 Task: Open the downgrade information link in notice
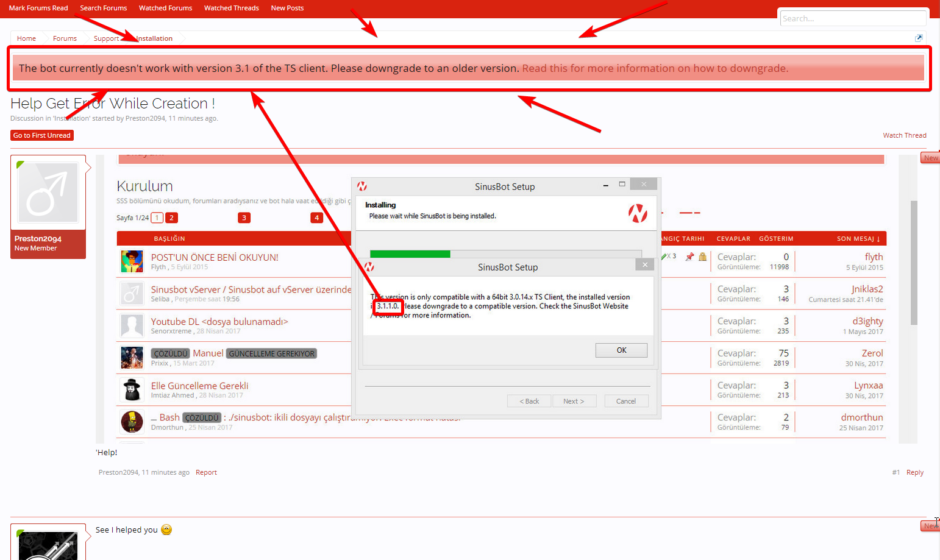(655, 68)
